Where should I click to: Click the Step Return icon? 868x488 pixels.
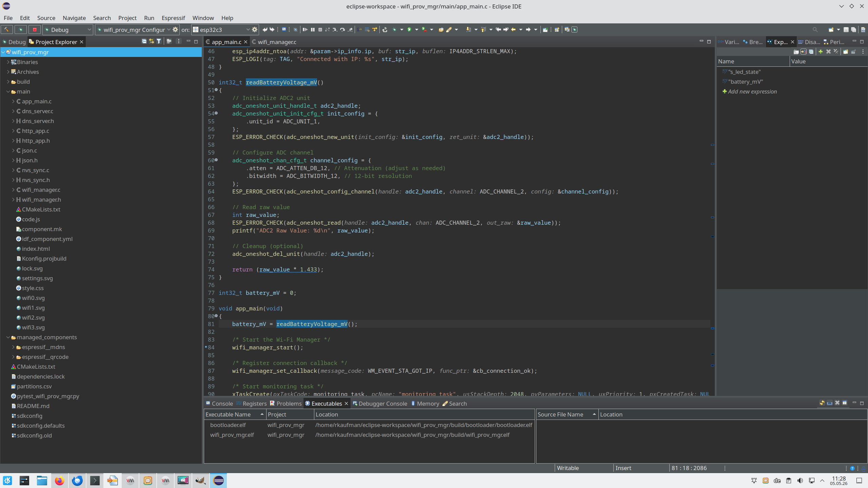350,29
